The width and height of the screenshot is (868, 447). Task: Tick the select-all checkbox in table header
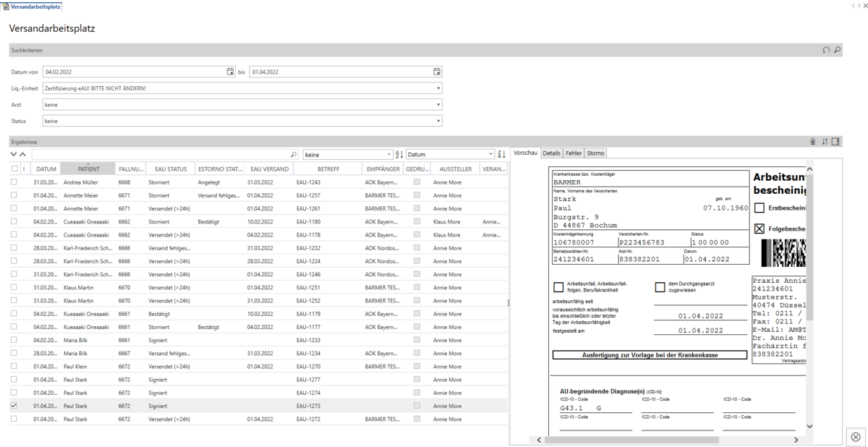tap(14, 169)
